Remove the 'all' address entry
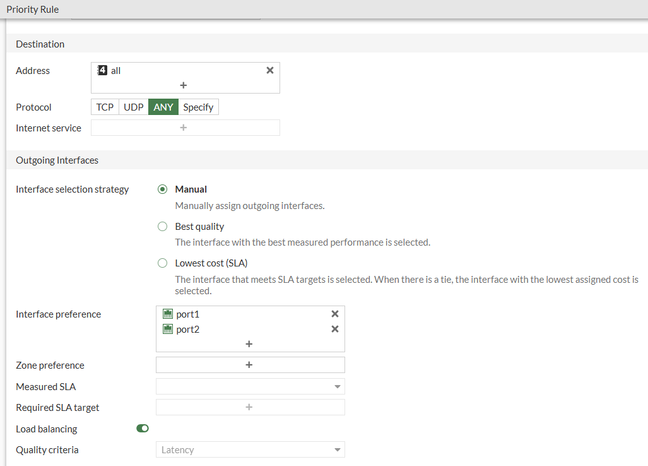This screenshot has height=466, width=648. pos(269,71)
